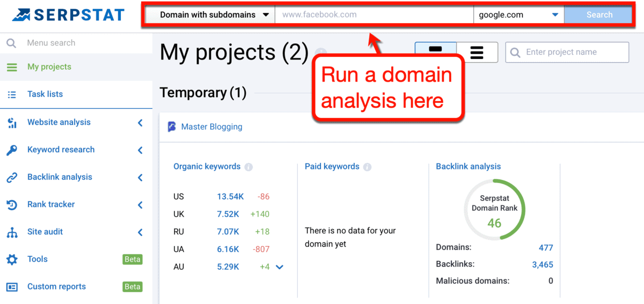Click the Custom reports icon
Screen dimensions: 644x304
[12, 287]
